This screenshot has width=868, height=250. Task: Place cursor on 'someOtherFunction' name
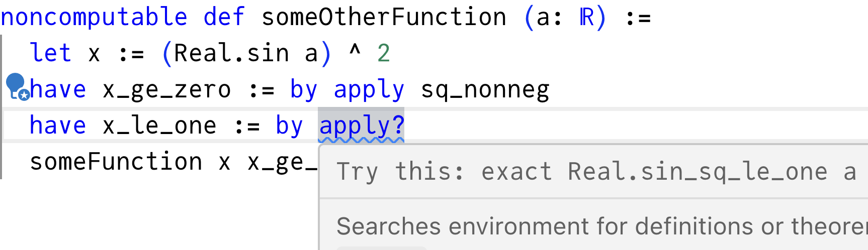(384, 18)
